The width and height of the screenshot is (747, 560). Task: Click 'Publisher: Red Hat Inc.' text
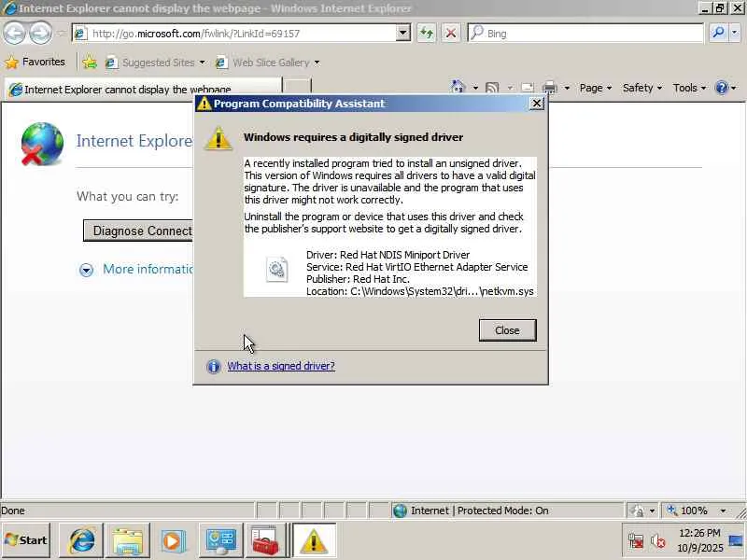click(x=358, y=279)
